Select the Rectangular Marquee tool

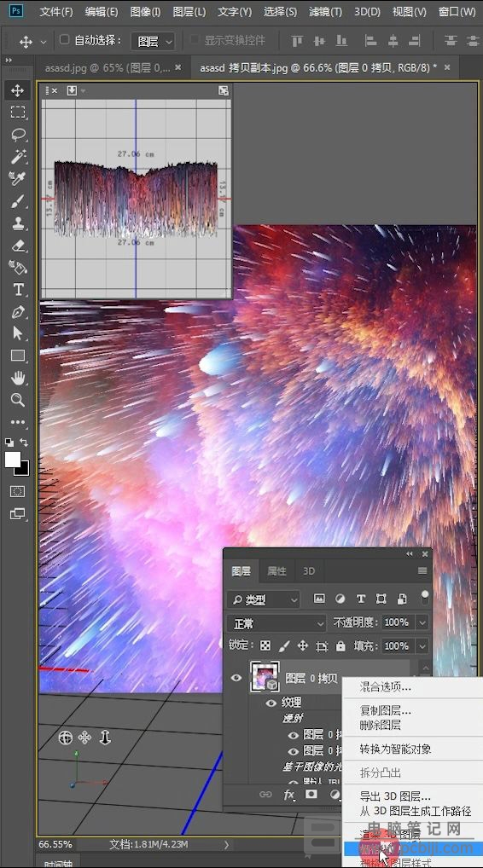(18, 113)
